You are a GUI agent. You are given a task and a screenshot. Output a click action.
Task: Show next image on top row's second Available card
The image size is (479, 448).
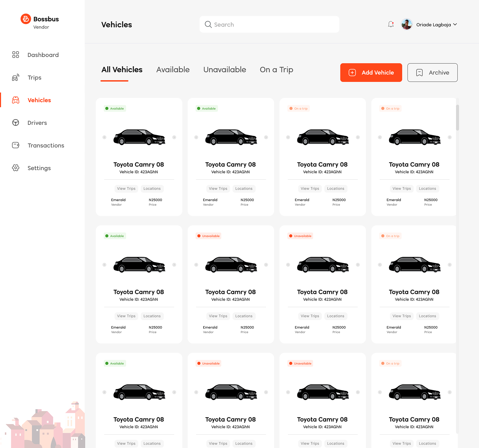[x=266, y=137]
